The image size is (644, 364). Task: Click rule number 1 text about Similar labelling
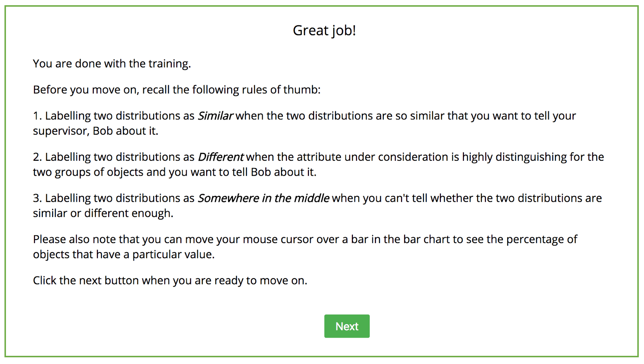(x=304, y=123)
